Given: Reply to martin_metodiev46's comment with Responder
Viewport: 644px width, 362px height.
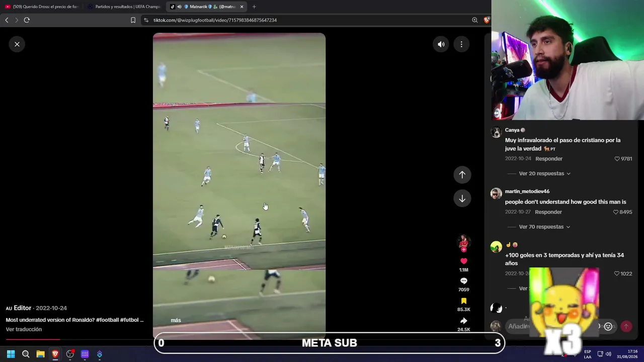Looking at the screenshot, I should pos(548,212).
